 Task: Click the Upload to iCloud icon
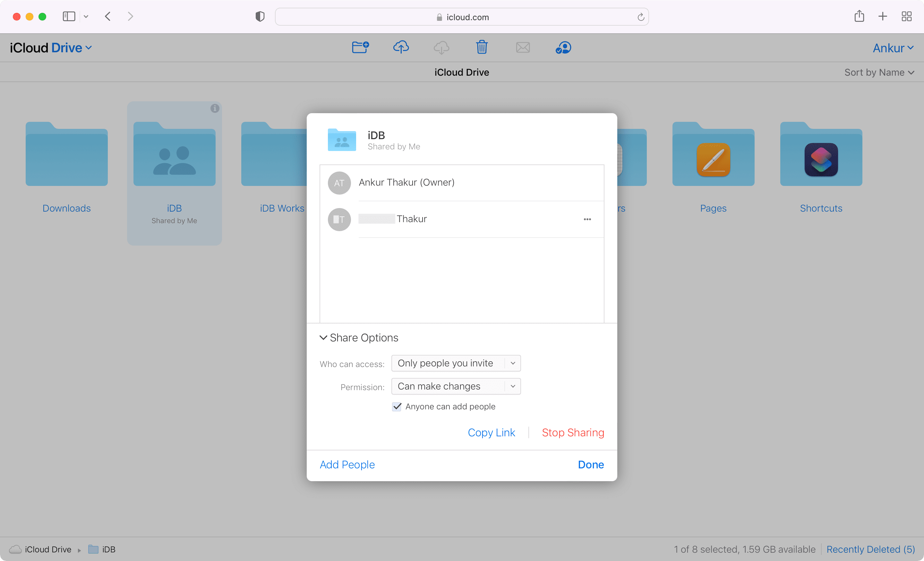coord(401,47)
